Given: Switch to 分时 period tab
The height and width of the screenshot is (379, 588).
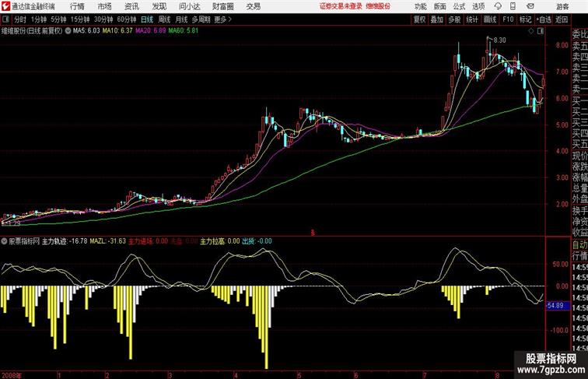Looking at the screenshot, I should 20,19.
